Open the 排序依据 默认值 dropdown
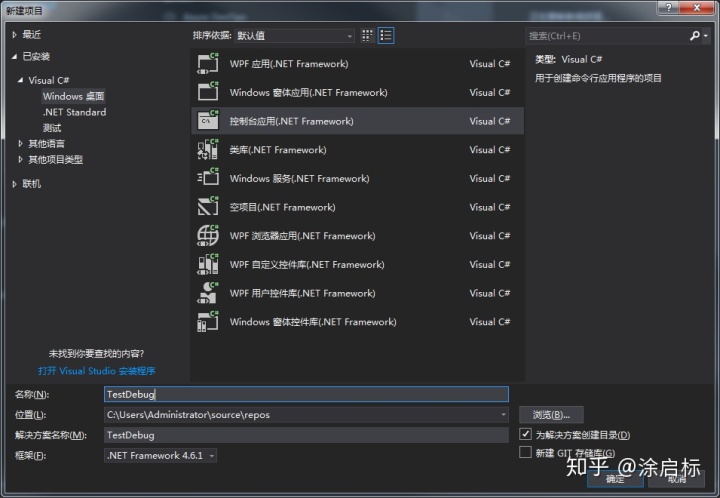Screen dimensions: 720x498 (x=294, y=35)
